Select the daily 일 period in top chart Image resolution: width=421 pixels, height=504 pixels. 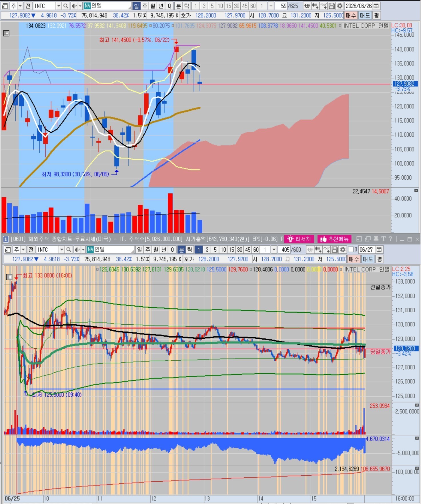[x=136, y=6]
